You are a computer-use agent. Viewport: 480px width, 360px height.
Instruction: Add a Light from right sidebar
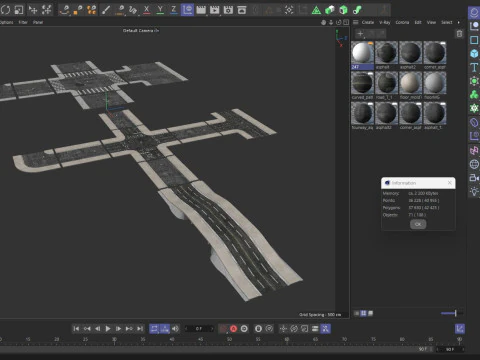tap(474, 191)
